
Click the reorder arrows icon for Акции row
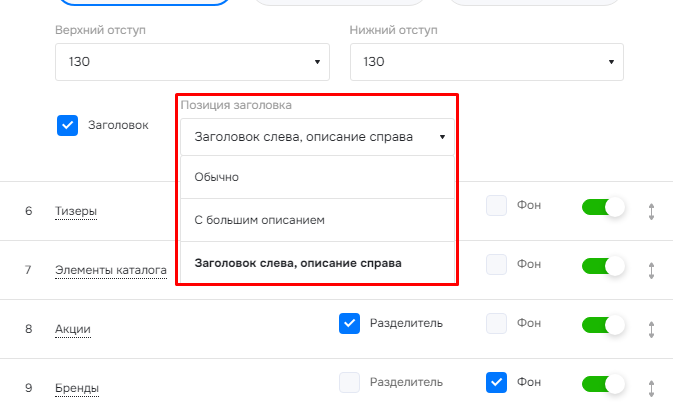click(x=651, y=330)
